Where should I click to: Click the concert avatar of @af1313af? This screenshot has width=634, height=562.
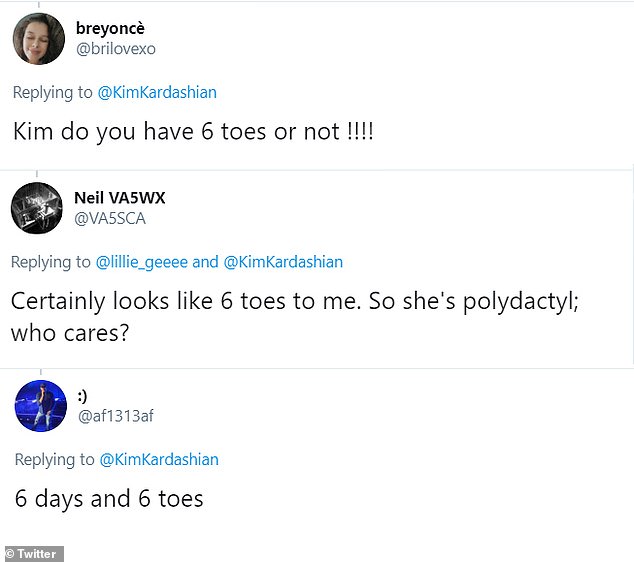(41, 406)
